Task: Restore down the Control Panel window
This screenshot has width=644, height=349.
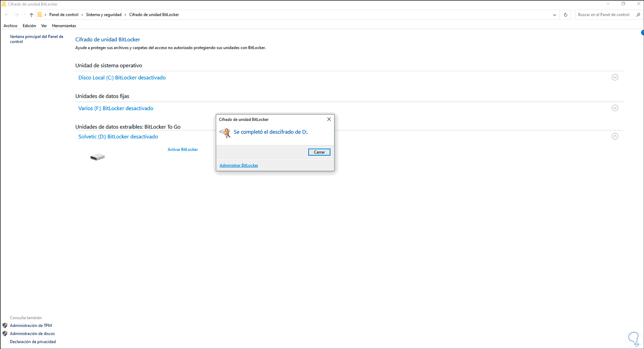Action: coord(623,4)
